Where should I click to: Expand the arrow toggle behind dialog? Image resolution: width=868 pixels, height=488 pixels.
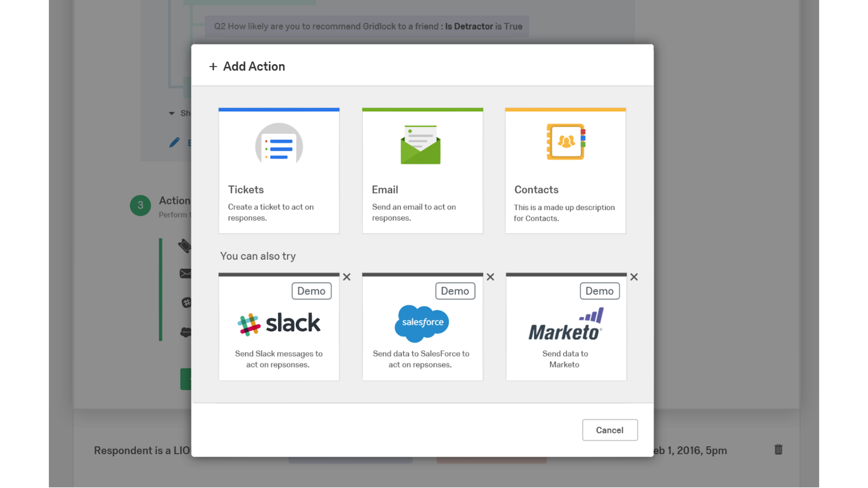click(x=171, y=113)
